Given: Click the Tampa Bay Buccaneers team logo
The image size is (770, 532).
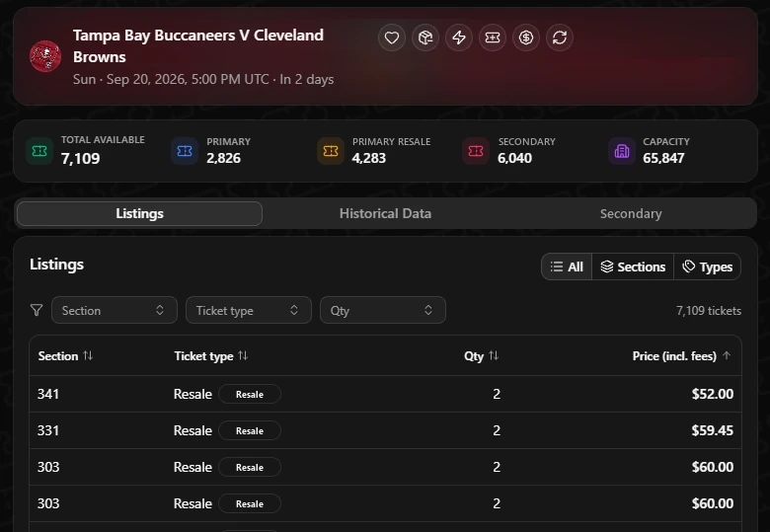Looking at the screenshot, I should 45,56.
